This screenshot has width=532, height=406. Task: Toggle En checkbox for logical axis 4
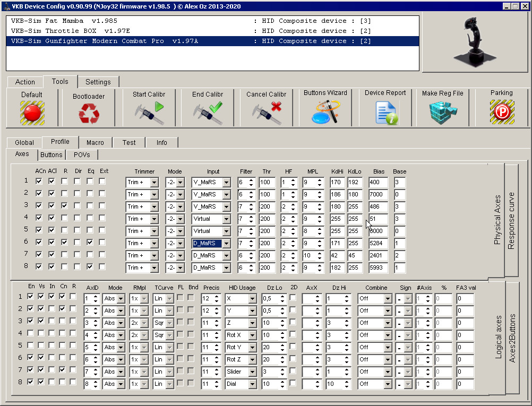pos(31,333)
